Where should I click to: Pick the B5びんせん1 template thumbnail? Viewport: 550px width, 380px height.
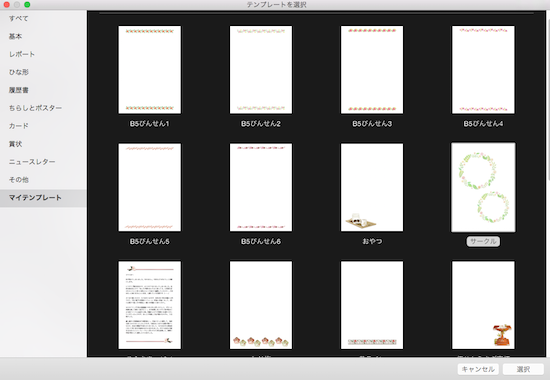click(150, 69)
